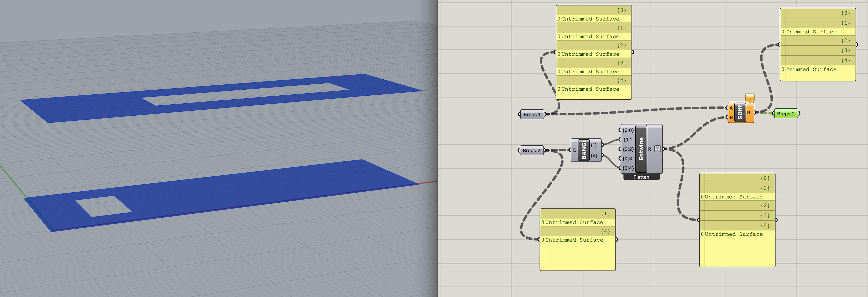
Task: Click input B of the SDiff component
Action: pyautogui.click(x=731, y=117)
